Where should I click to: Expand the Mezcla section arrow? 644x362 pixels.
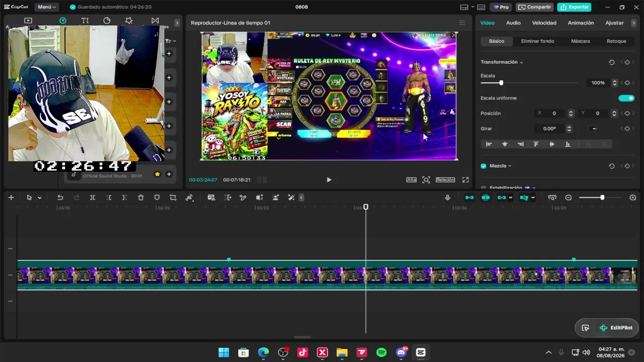pyautogui.click(x=510, y=166)
